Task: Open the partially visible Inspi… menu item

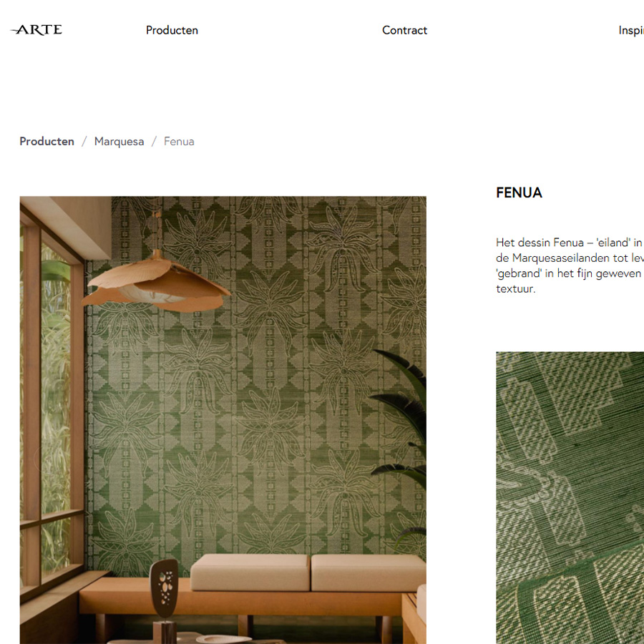Action: point(631,30)
